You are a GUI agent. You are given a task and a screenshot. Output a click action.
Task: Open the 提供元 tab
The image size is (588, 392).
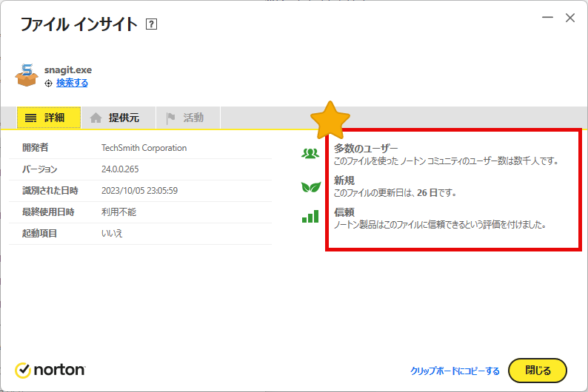[118, 118]
